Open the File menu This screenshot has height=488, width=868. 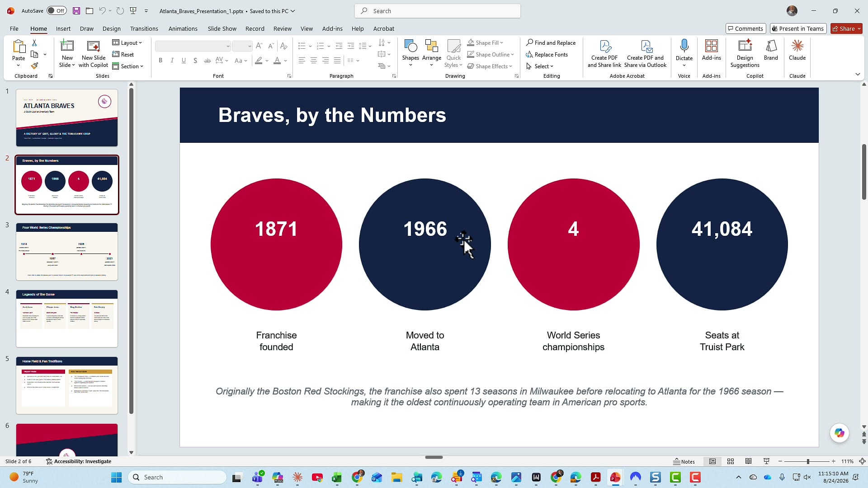[14, 28]
